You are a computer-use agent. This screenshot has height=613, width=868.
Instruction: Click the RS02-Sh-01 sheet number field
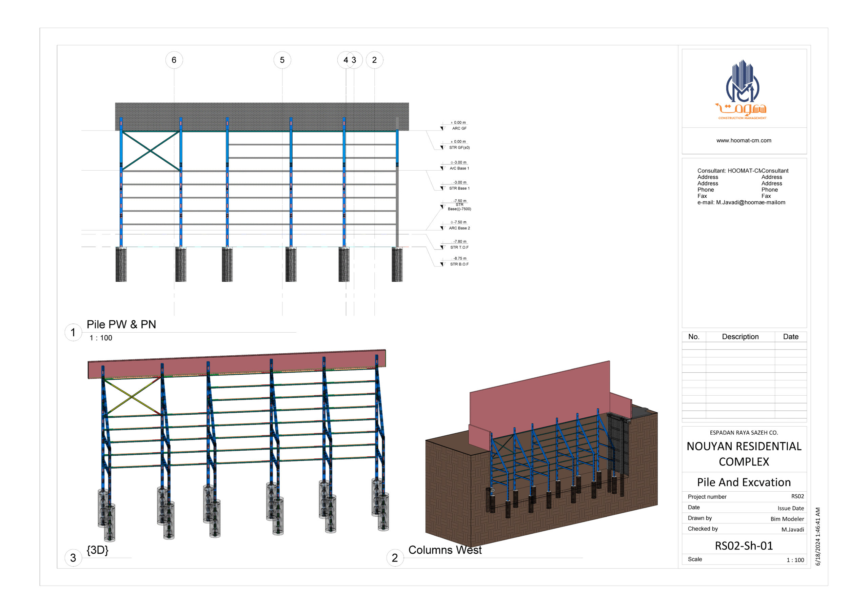(x=744, y=546)
